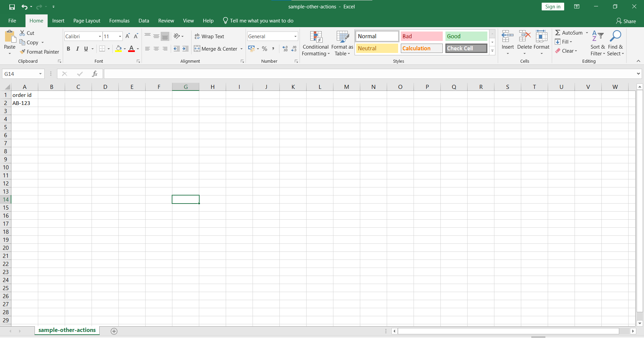Open the Name Box dropdown arrow
Viewport: 644px width, 338px height.
[40, 74]
